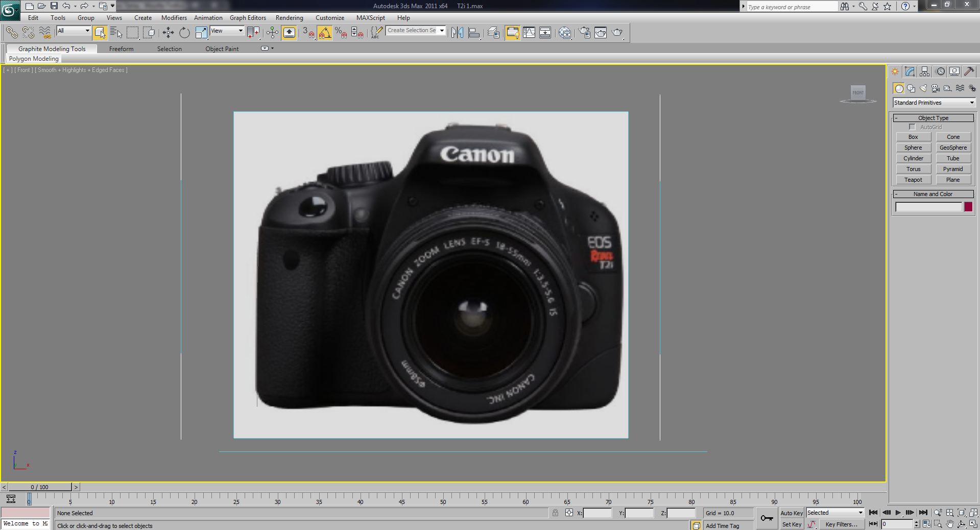Toggle the Selection Lock padlock
This screenshot has width=980, height=530.
click(555, 513)
